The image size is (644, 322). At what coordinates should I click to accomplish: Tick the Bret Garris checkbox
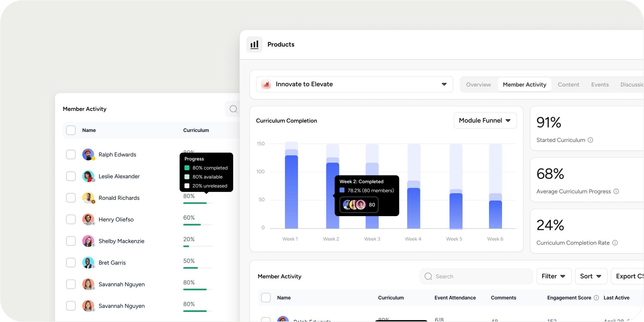tap(71, 262)
